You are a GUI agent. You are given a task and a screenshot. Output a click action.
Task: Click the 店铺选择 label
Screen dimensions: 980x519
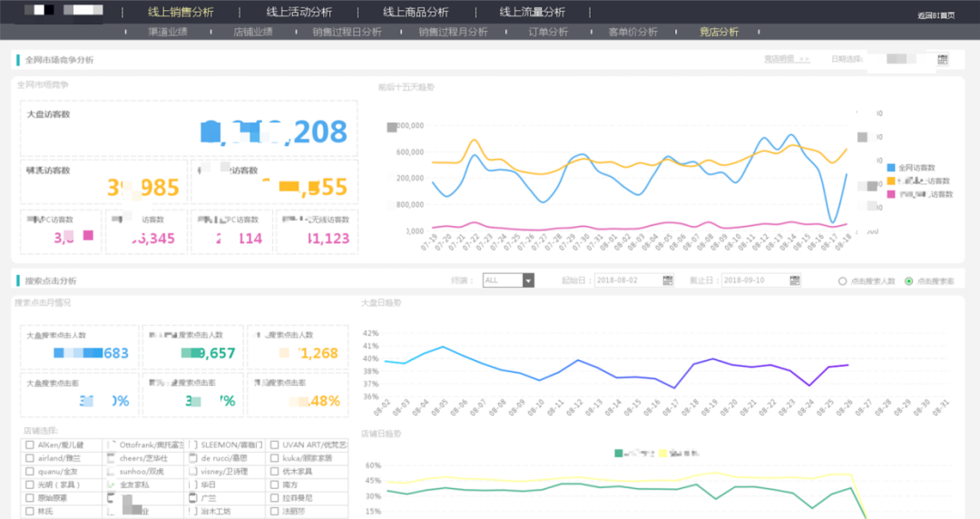(41, 431)
